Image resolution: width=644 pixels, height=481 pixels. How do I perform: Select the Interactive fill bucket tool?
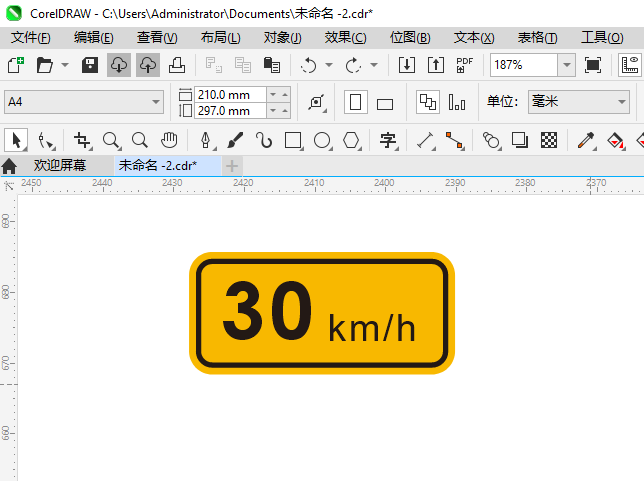615,140
